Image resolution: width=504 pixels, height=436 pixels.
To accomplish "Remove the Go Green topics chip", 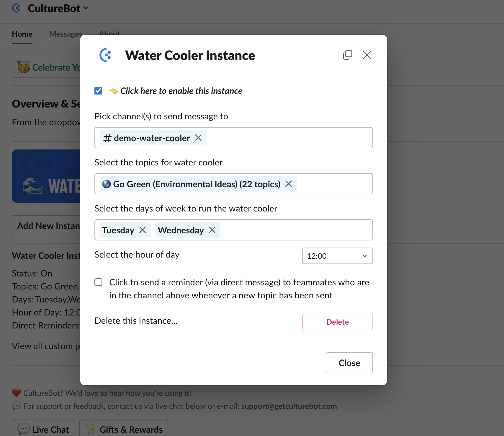I will [289, 184].
